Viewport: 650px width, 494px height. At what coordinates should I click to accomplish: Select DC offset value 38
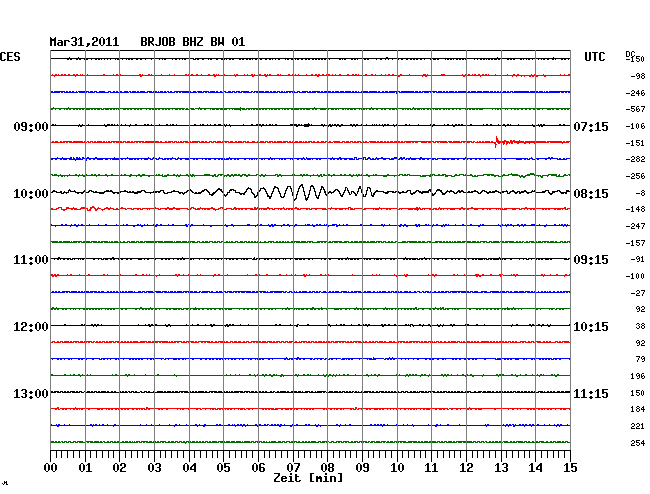pos(640,327)
